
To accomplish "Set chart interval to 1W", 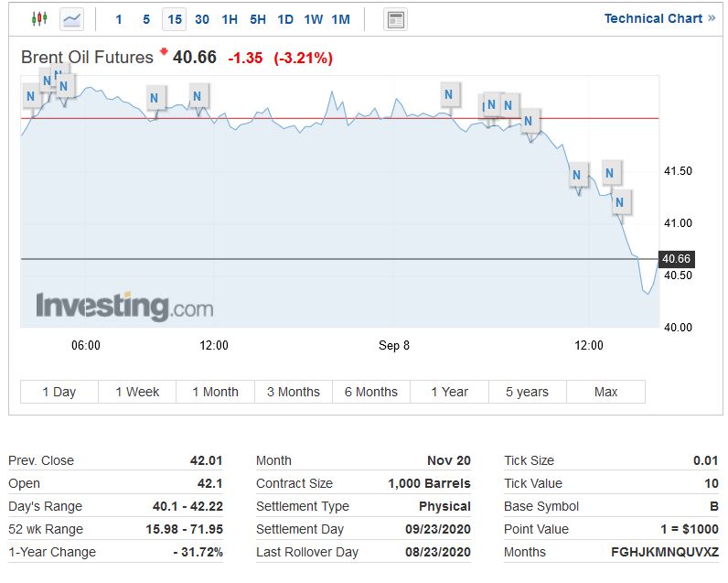I will [314, 19].
